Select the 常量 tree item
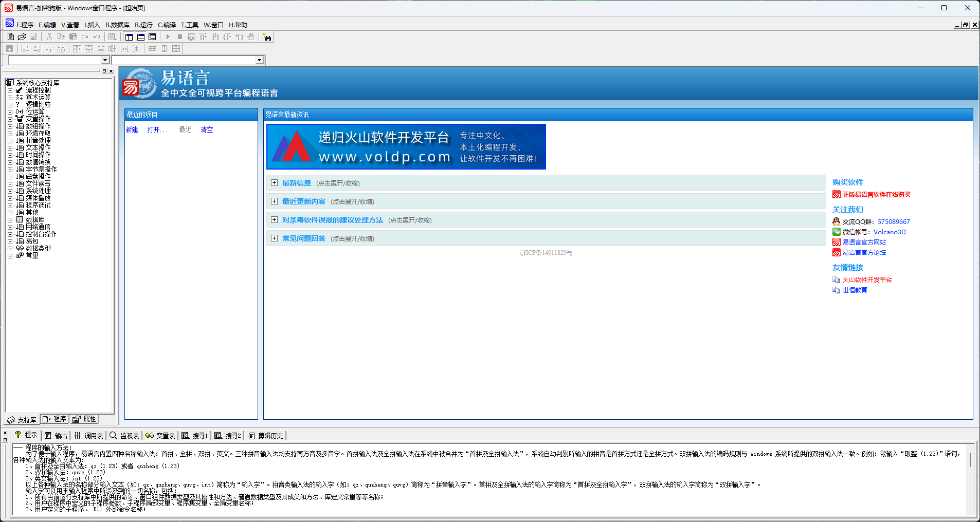 (32, 256)
